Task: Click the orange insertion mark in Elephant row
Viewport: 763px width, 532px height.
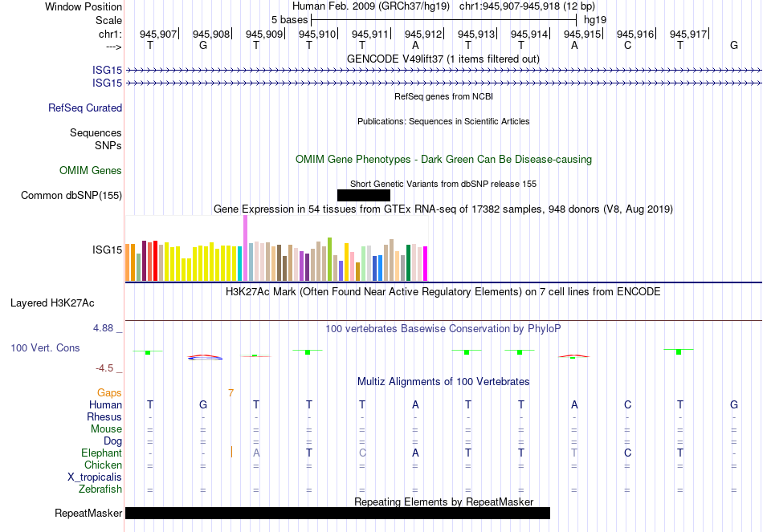Action: (x=231, y=453)
